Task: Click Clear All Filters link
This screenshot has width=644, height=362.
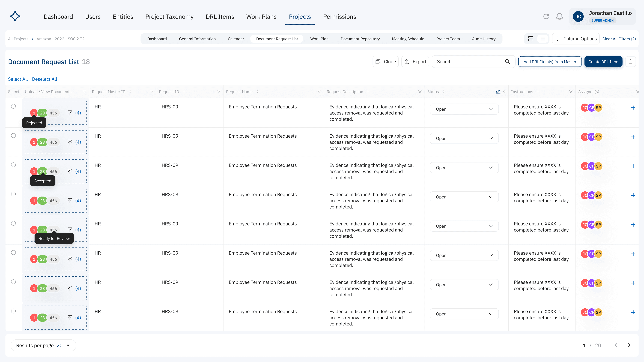Action: pyautogui.click(x=619, y=39)
